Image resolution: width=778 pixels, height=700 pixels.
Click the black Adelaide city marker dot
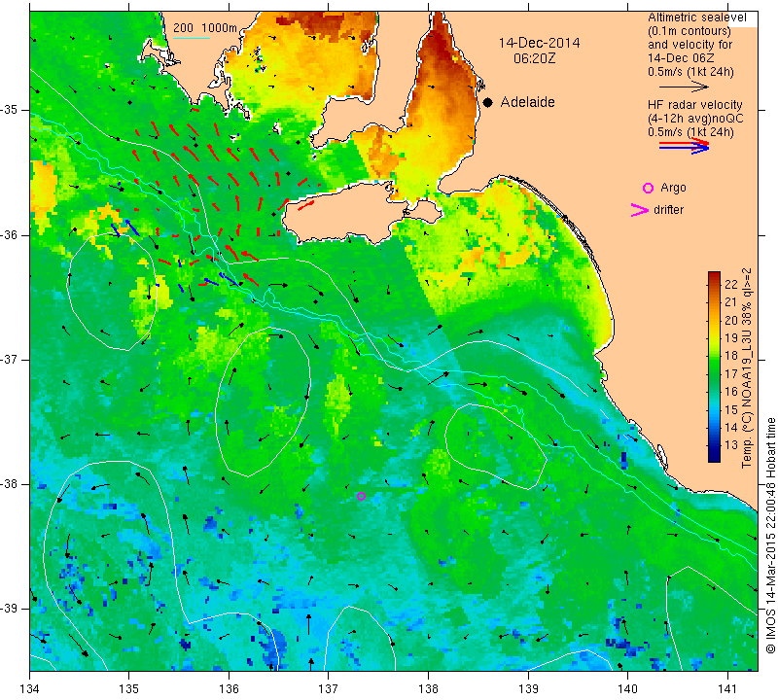pos(488,102)
